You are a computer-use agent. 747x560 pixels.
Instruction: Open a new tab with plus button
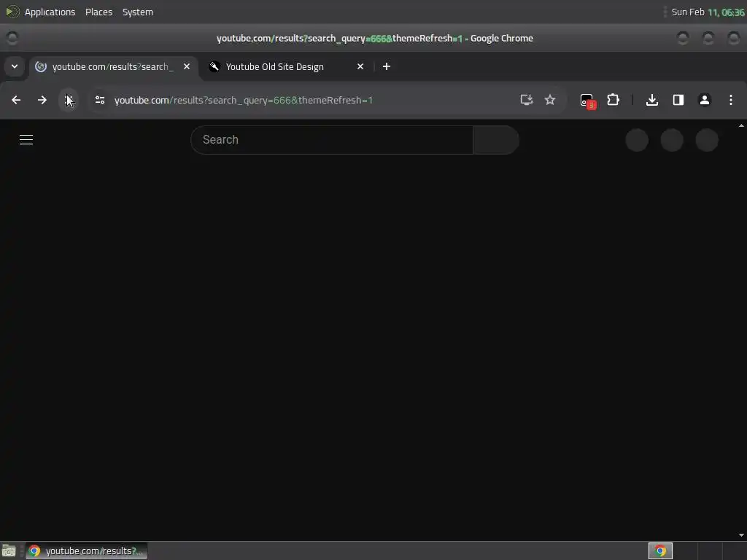387,66
